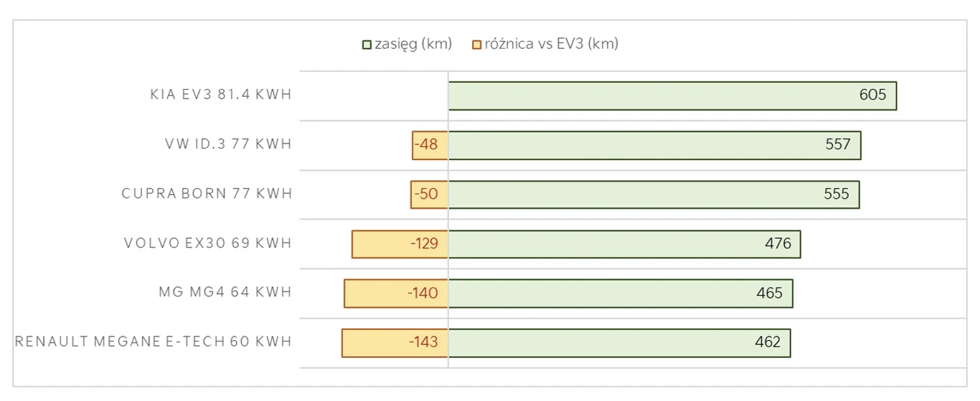
Task: Select the VW ID.3 77 KWH axis label
Action: point(228,144)
